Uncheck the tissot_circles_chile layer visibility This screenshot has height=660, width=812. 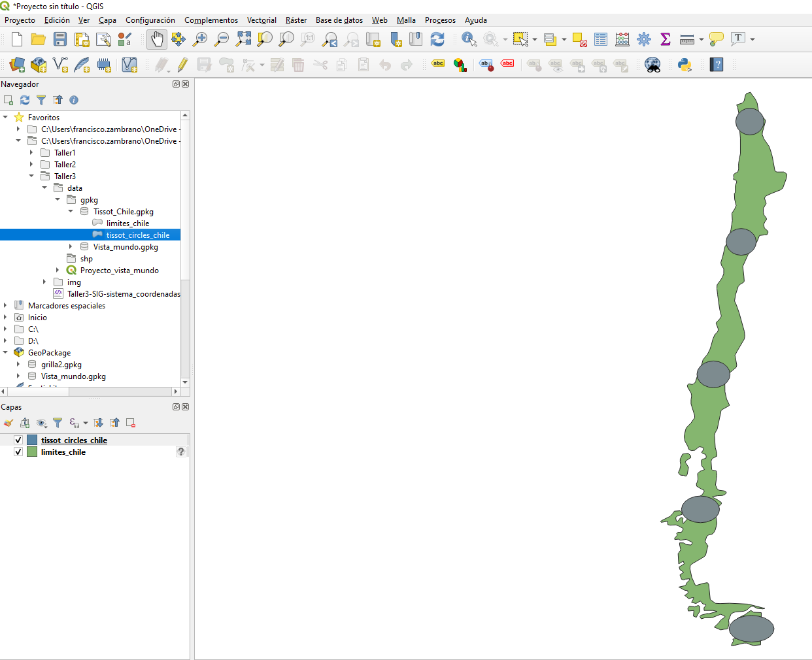18,440
